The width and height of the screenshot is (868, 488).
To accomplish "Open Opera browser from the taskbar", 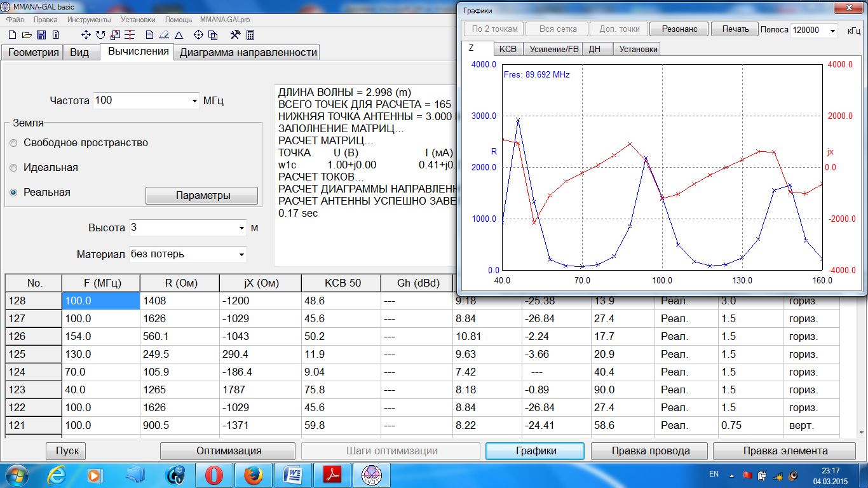I will 215,475.
